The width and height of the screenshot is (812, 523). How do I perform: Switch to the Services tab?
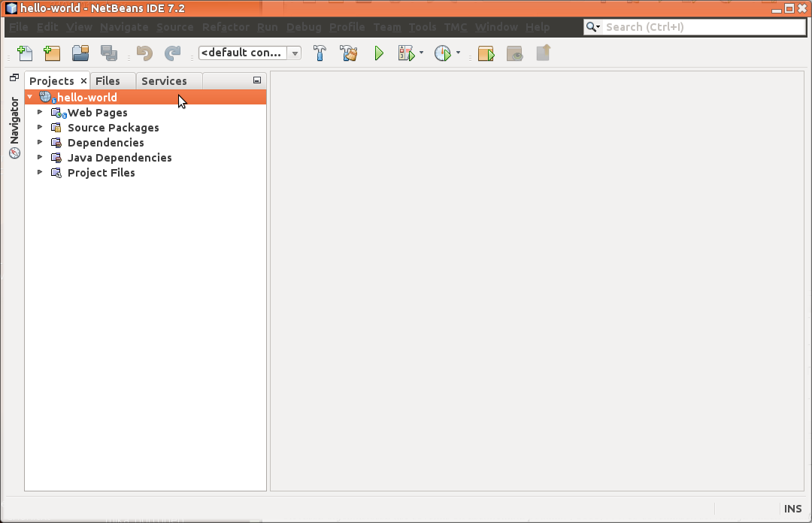(164, 81)
